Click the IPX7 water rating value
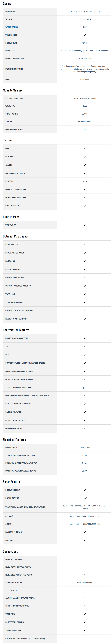 click(85, 27)
